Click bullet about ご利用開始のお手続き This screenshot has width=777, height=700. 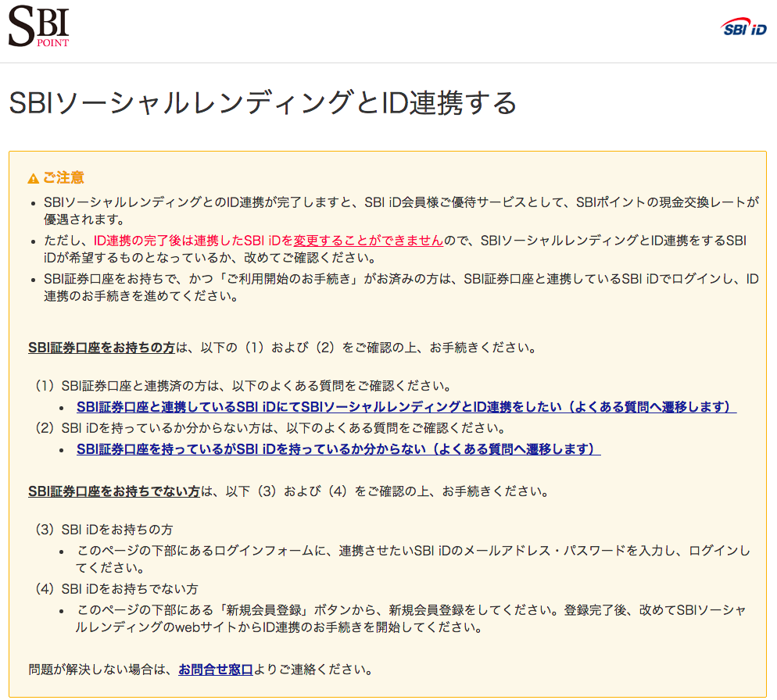point(401,287)
